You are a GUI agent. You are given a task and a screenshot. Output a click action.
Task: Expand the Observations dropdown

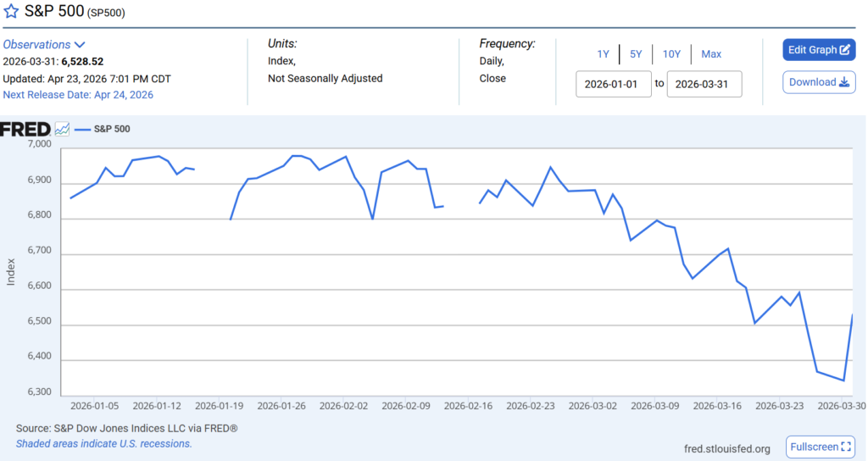coord(80,45)
